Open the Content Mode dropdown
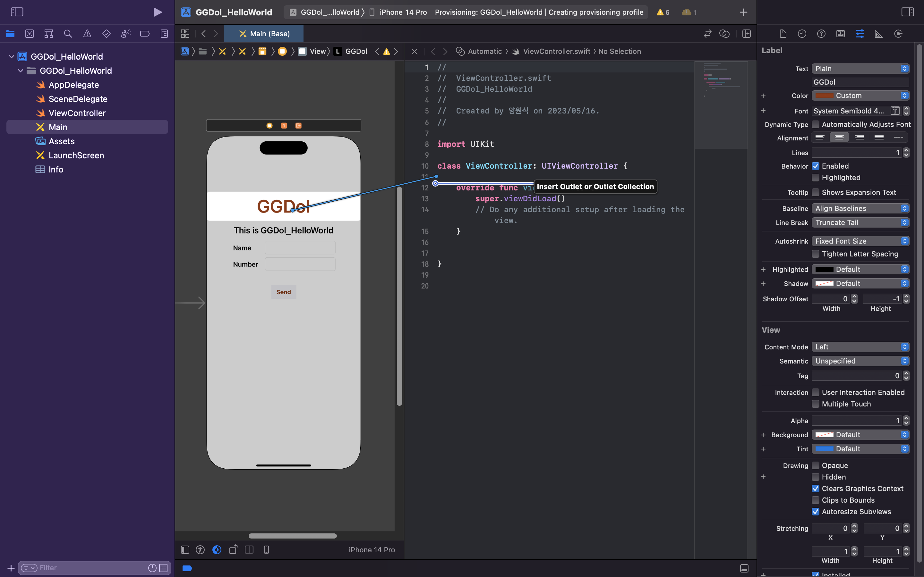The image size is (924, 577). [860, 347]
